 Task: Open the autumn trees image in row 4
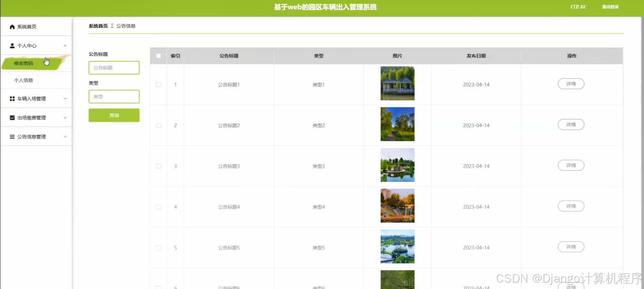point(397,206)
